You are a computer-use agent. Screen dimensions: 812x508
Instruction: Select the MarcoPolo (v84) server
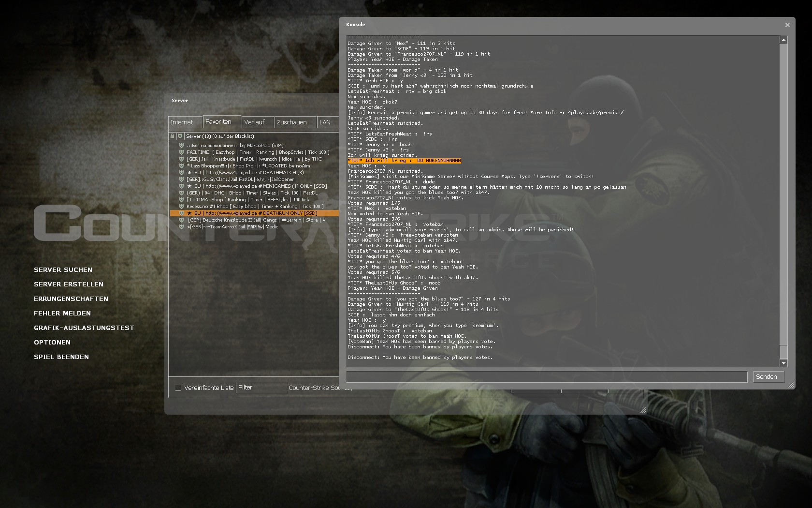click(x=254, y=145)
